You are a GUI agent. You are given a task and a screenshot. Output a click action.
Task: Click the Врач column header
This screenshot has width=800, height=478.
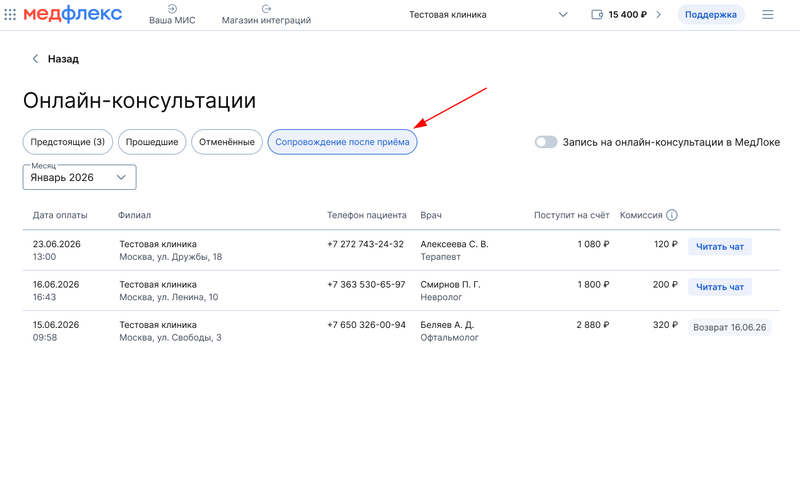[x=431, y=215]
